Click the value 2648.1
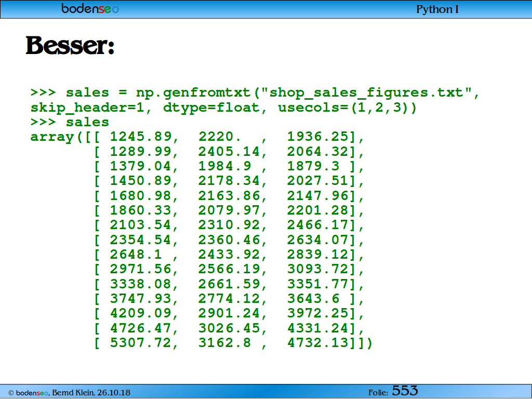 tap(136, 254)
